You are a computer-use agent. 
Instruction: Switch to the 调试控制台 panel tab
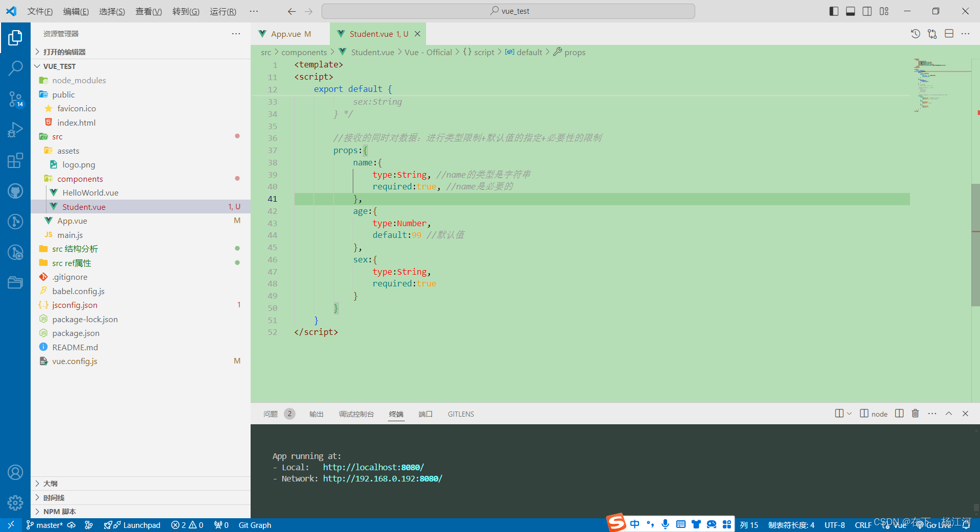pyautogui.click(x=356, y=414)
